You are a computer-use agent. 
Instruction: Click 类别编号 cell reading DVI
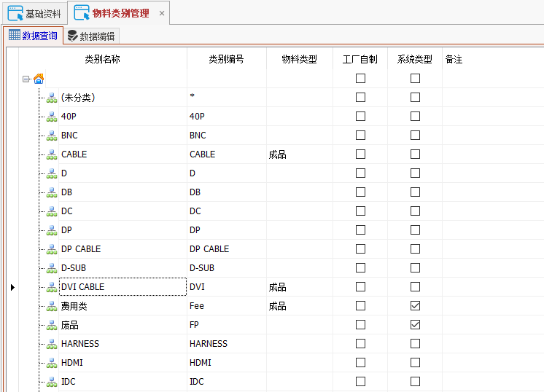tap(227, 287)
